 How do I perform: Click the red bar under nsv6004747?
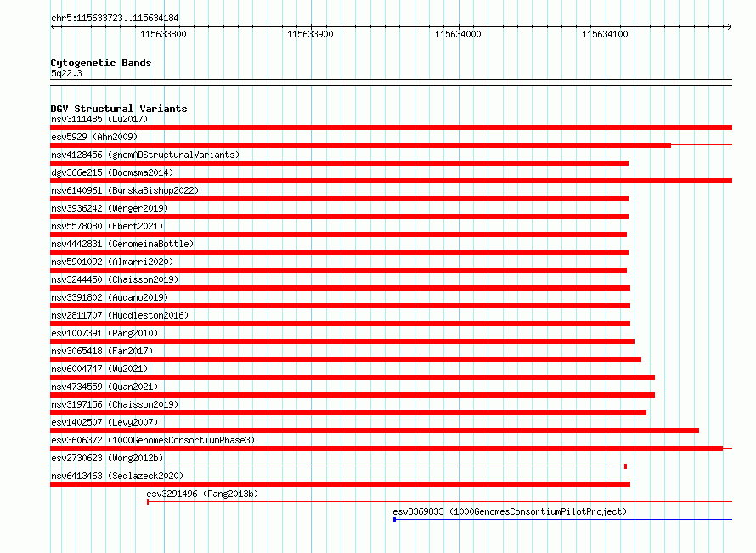[x=353, y=377]
